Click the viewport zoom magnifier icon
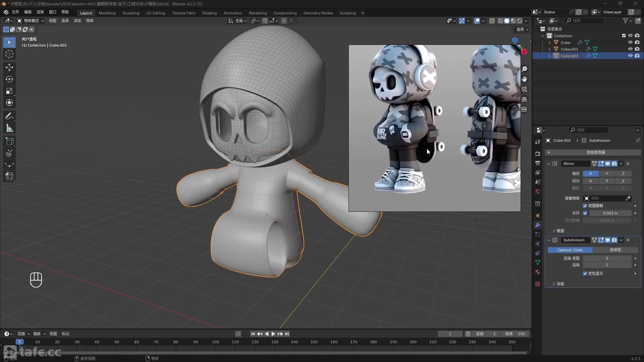 524,69
